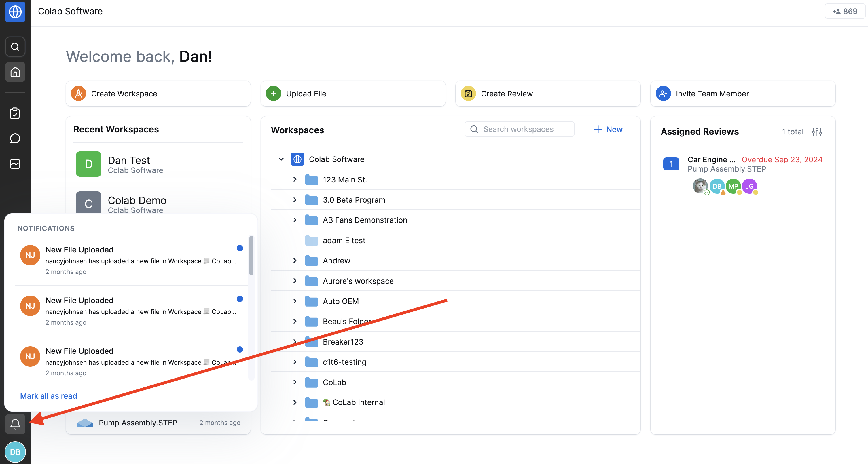Viewport: 868px width, 464px height.
Task: Click the JG reviewer avatar
Action: tap(749, 186)
